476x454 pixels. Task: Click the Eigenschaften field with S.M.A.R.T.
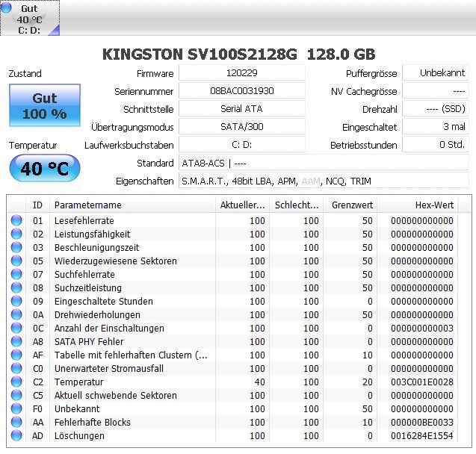324,181
